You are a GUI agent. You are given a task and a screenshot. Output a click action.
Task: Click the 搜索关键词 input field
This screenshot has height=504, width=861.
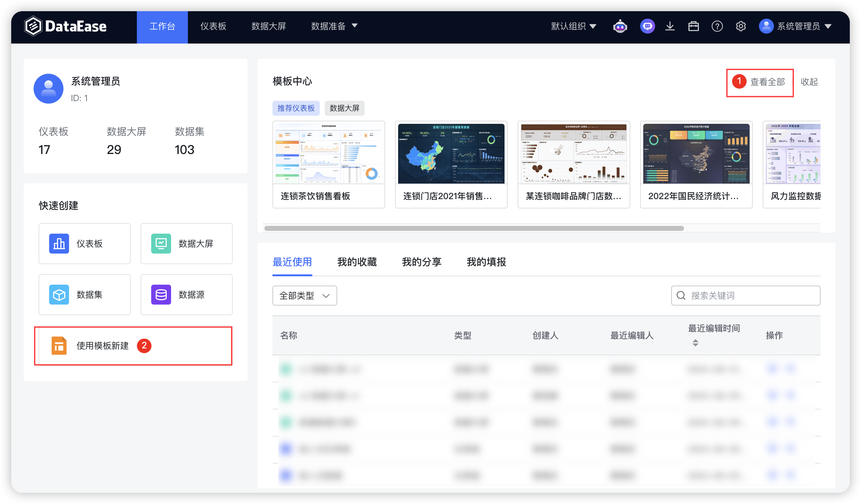[747, 295]
